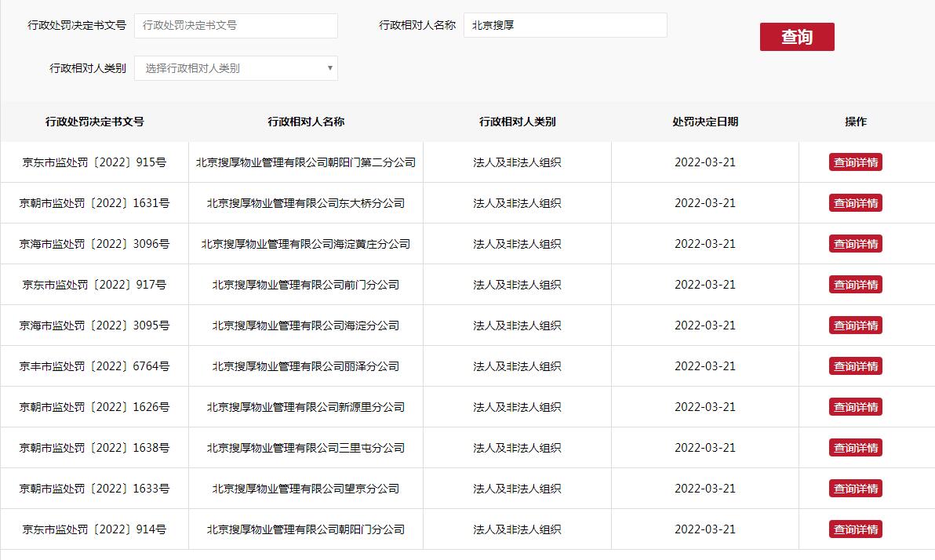Open 查询详情 for 望京分公司 row
Screen dimensions: 935x560
pyautogui.click(x=855, y=488)
